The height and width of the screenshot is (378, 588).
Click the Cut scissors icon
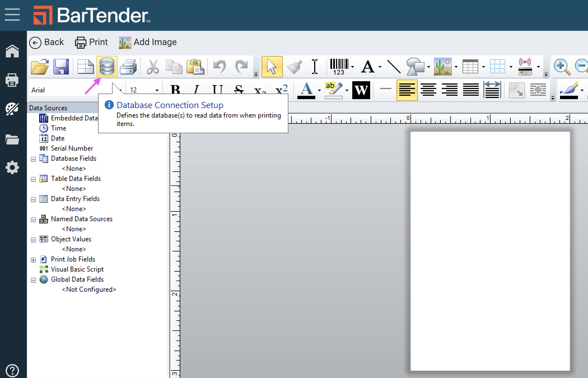tap(153, 67)
